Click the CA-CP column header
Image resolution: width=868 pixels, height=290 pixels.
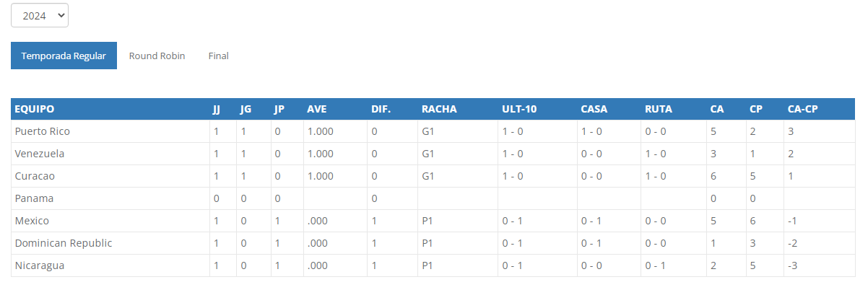pos(802,109)
